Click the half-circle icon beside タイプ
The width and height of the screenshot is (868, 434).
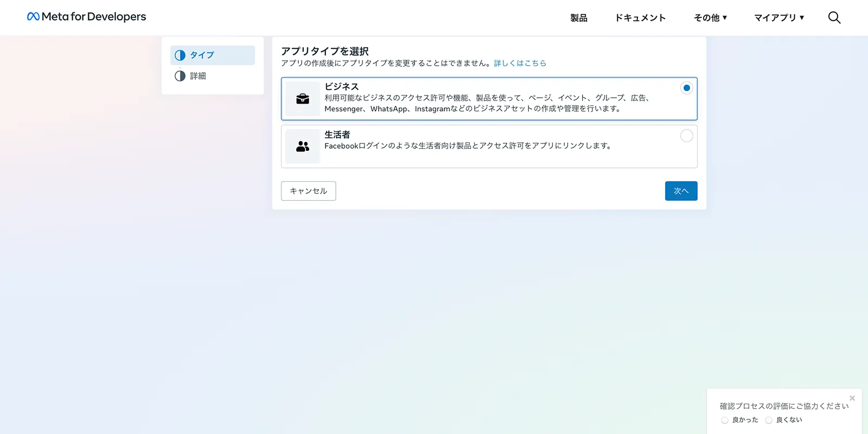180,55
